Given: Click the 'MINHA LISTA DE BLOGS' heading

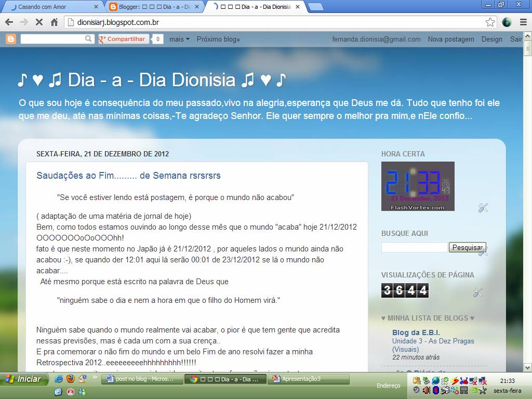Looking at the screenshot, I should 428,318.
